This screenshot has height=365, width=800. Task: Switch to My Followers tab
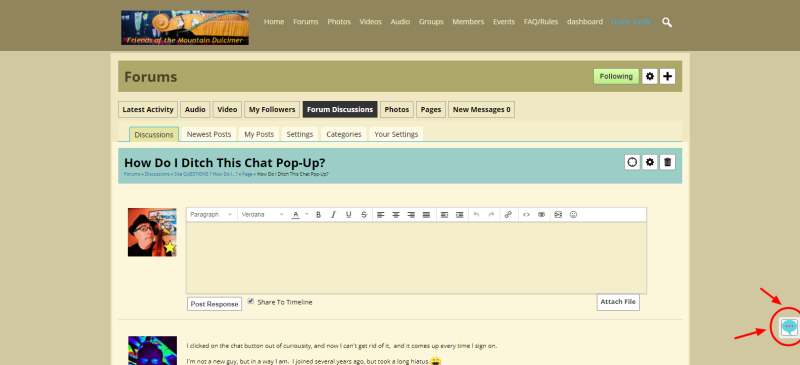[x=272, y=109]
